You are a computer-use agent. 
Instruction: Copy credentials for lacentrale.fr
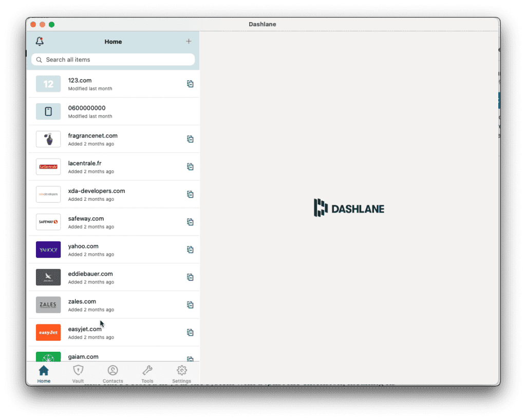coord(190,166)
